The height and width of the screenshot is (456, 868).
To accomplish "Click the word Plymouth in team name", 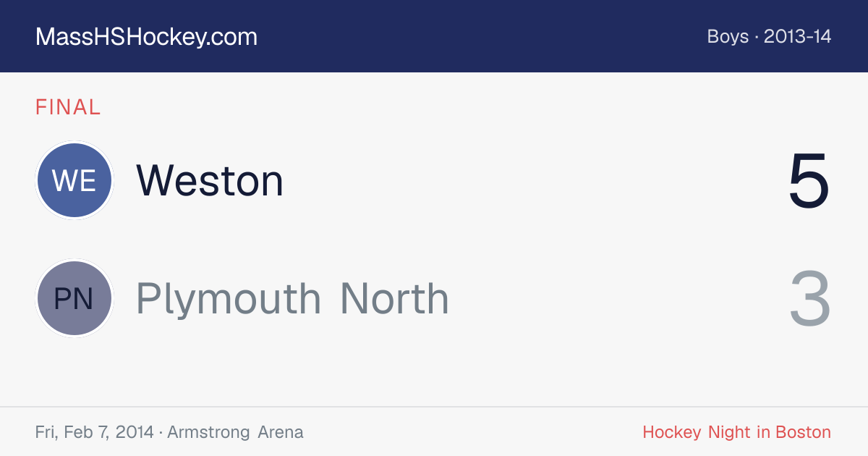I will [229, 299].
